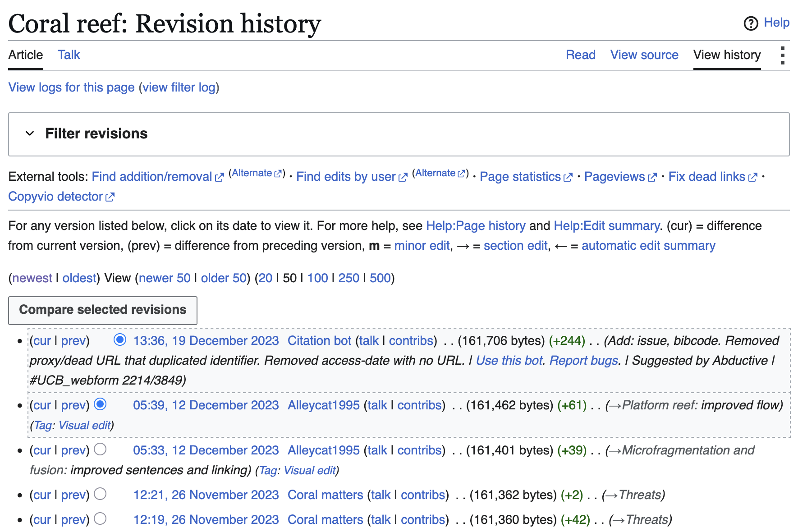View newer 50 revisions
807x532 pixels.
(165, 278)
